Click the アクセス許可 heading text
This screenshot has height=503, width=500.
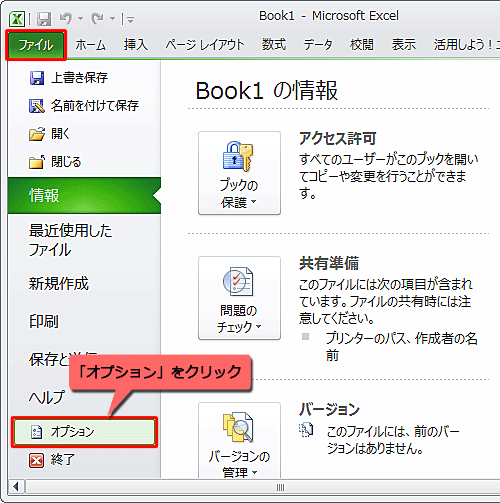tap(337, 138)
